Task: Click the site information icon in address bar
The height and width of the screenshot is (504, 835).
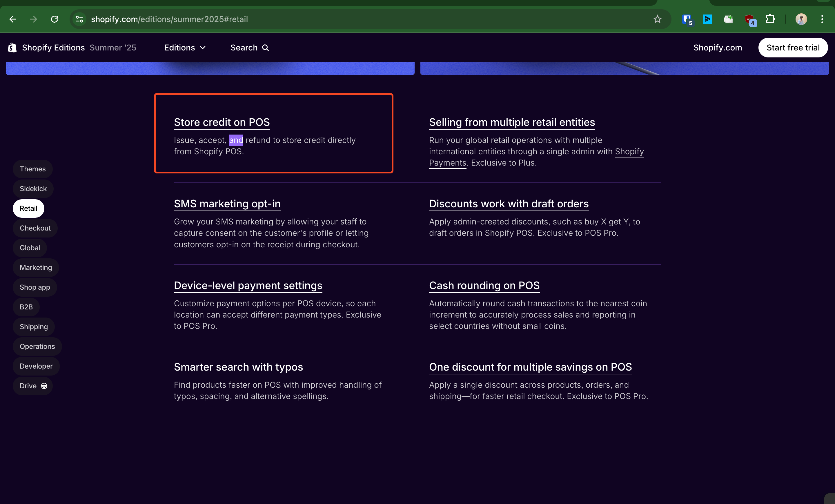Action: 79,19
